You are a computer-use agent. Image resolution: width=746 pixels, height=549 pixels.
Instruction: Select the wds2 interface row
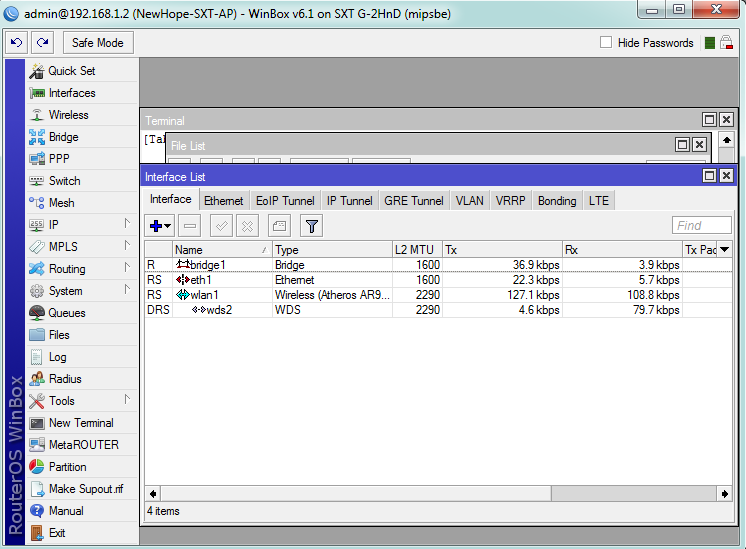click(x=438, y=310)
